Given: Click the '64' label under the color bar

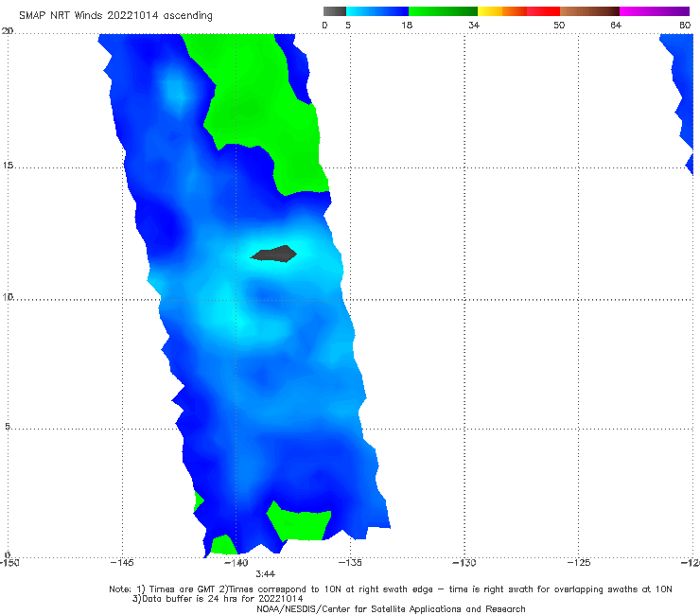Looking at the screenshot, I should 616,26.
